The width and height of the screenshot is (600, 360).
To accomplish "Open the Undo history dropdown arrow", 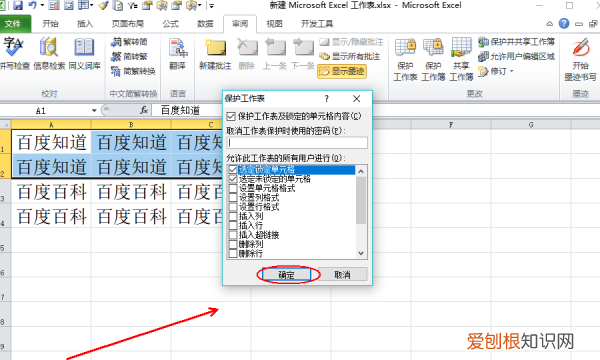I will coord(42,5).
